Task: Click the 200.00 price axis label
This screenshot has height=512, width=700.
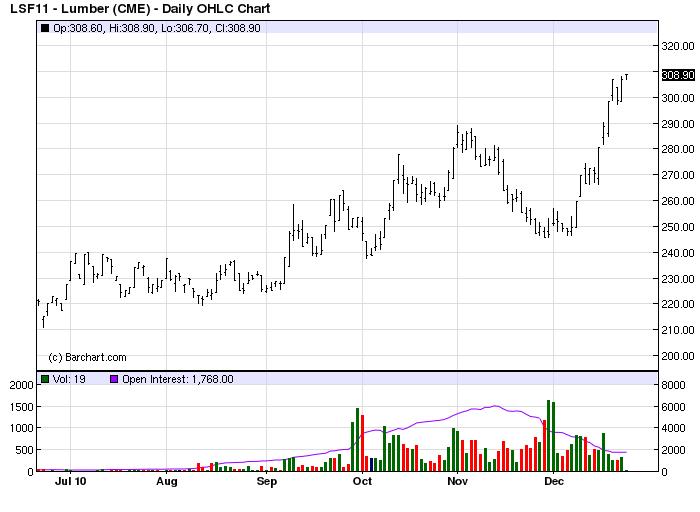Action: [677, 356]
